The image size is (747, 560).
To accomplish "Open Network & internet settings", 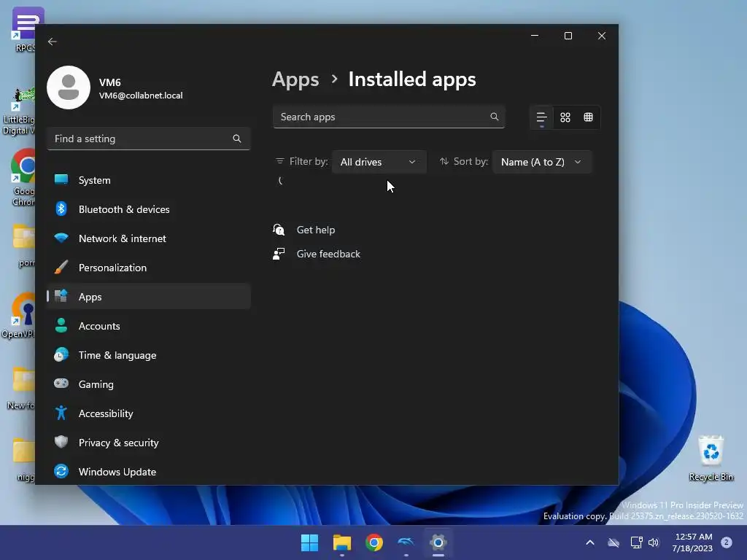I will click(x=149, y=238).
